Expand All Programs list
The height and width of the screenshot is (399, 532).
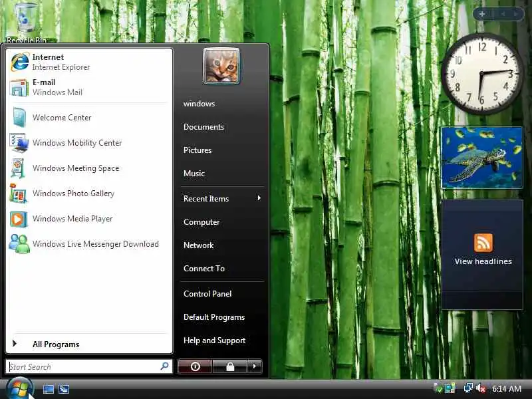89,344
